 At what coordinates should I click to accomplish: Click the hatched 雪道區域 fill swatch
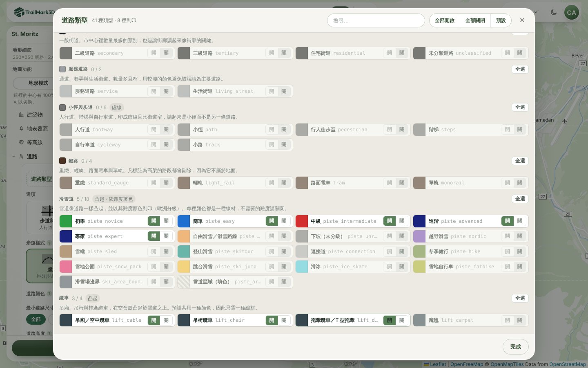pos(184,282)
